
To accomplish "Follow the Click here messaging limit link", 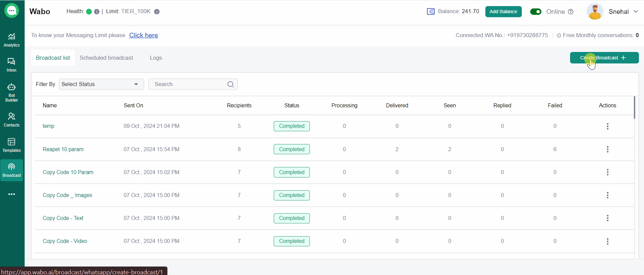I will coord(143,35).
